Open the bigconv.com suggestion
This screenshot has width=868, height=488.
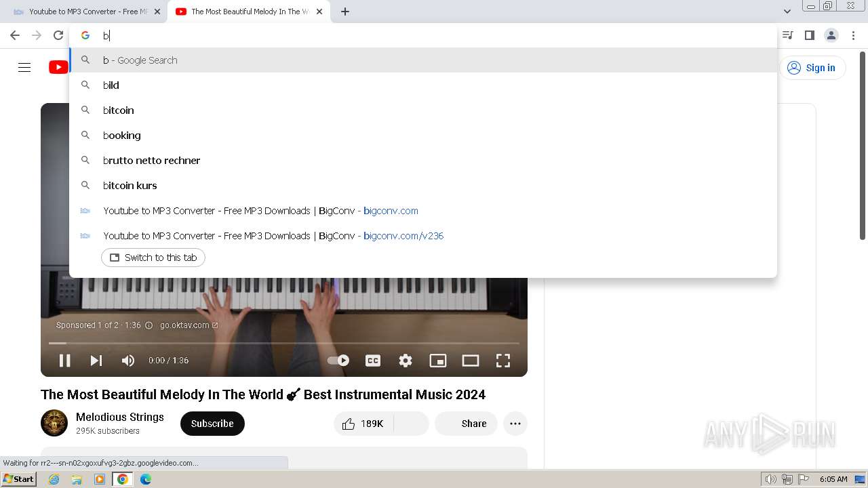423,211
